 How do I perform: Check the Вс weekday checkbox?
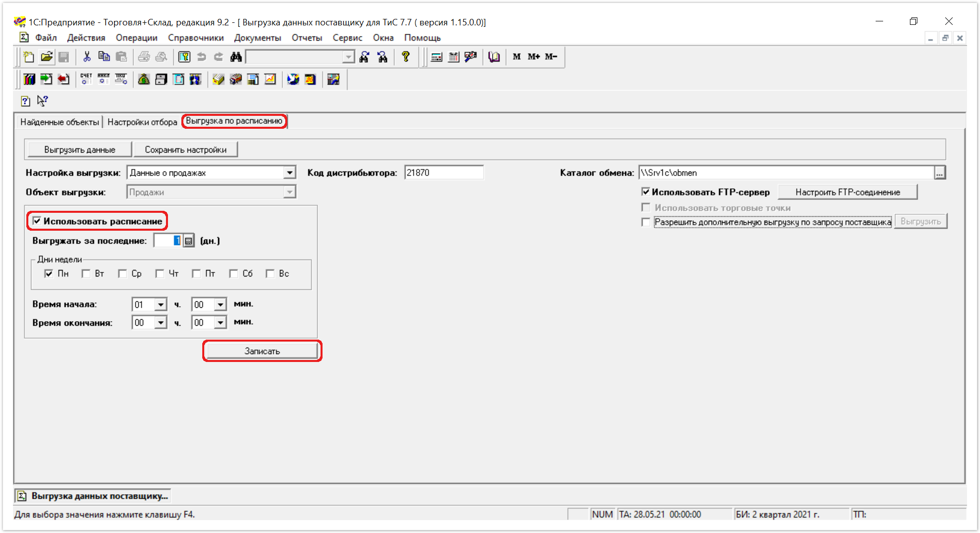click(270, 273)
